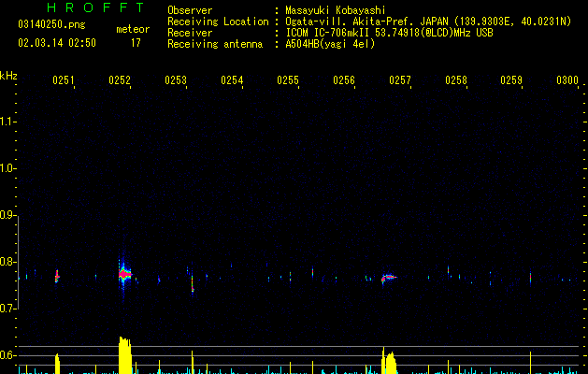Select the file name 03140250.png
Image resolution: width=588 pixels, height=374 pixels.
coord(51,24)
